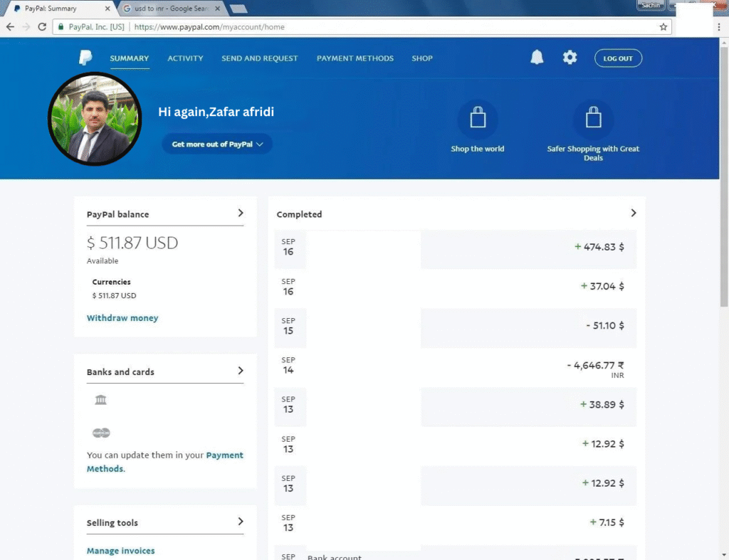The image size is (729, 560).
Task: Open the Manage invoices link
Action: coord(120,551)
